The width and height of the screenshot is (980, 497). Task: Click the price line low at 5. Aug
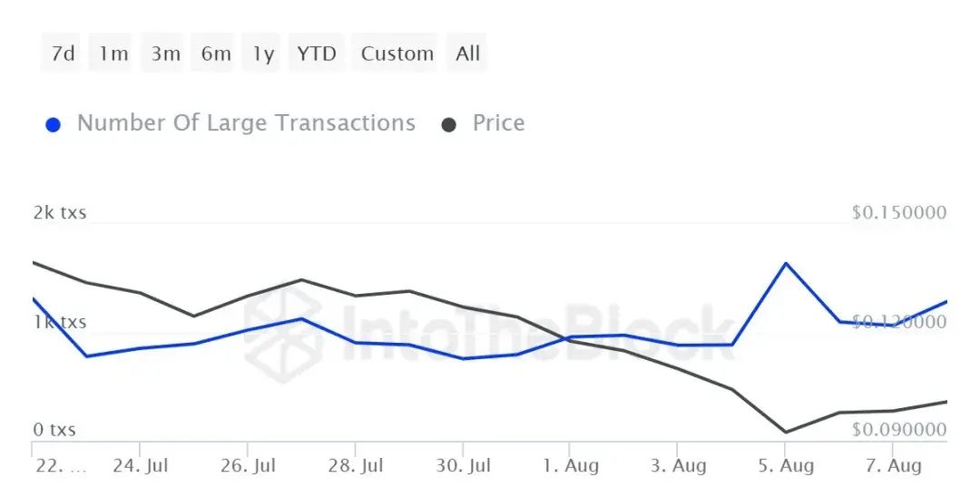785,433
